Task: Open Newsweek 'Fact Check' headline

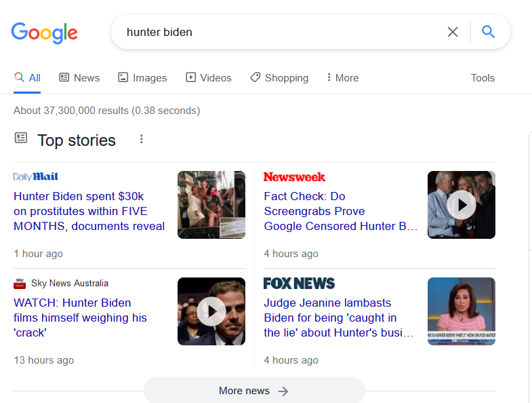Action: 340,211
